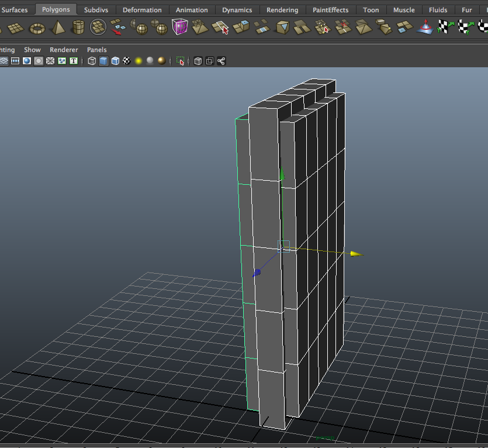Toggle Shadows gray sphere button
This screenshot has height=448, width=488.
pyautogui.click(x=150, y=61)
